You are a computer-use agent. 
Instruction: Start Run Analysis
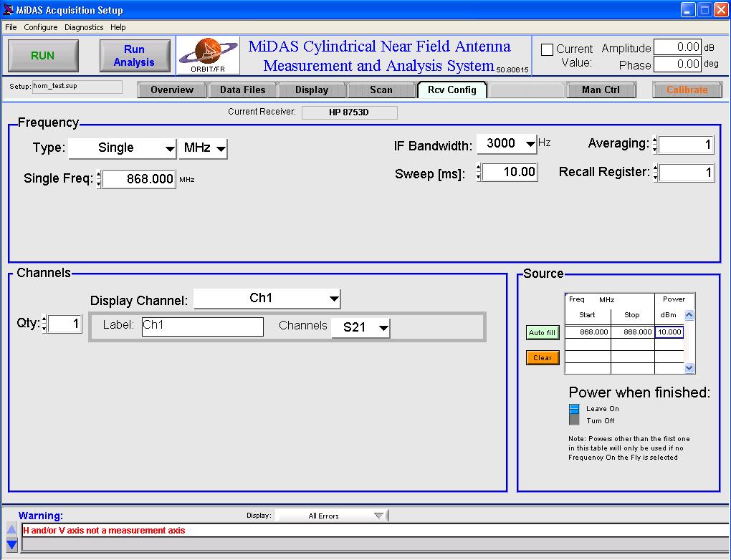click(135, 55)
